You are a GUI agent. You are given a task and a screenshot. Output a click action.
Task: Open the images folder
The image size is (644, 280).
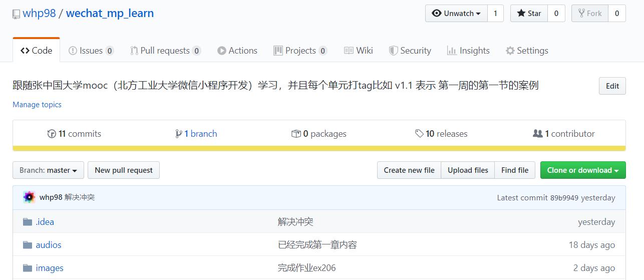click(x=50, y=268)
